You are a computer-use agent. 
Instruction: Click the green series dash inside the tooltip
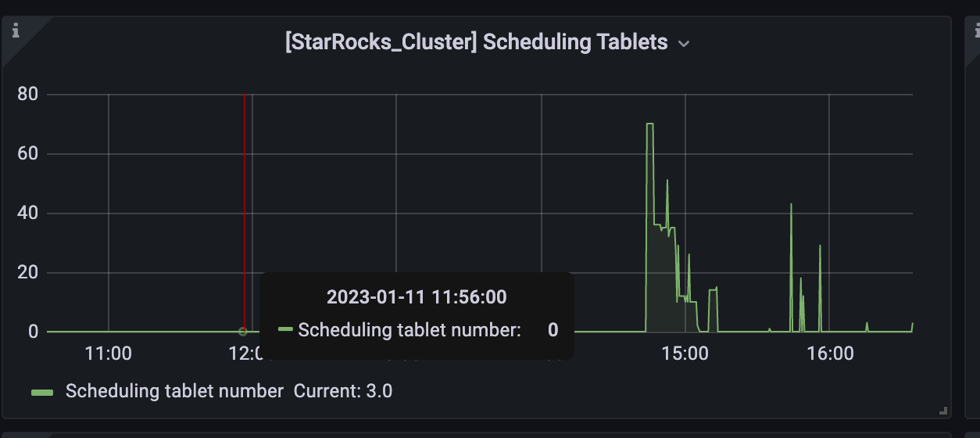(x=285, y=330)
